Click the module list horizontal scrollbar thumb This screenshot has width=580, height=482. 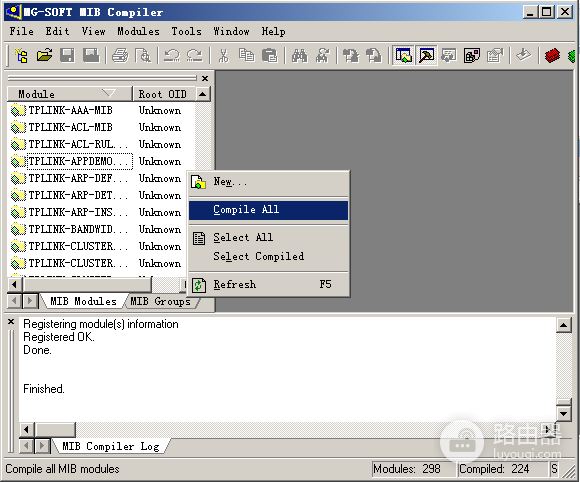pos(87,284)
